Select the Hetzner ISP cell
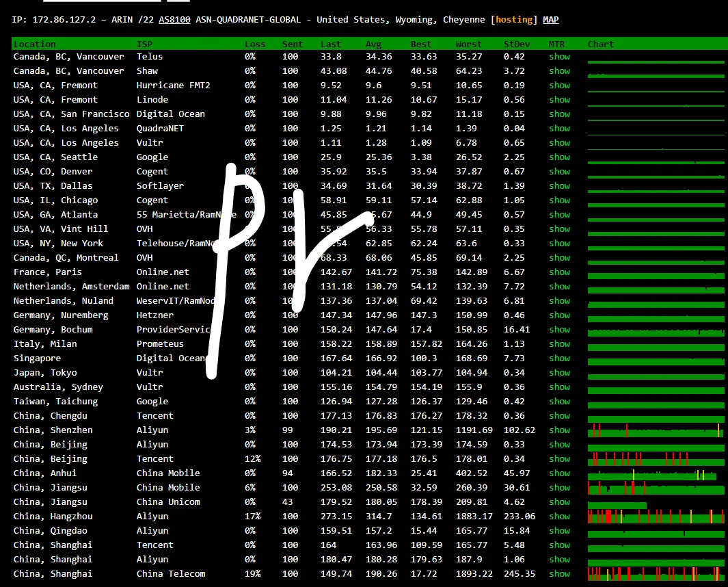Viewport: 728px width, 587px height. [x=155, y=315]
